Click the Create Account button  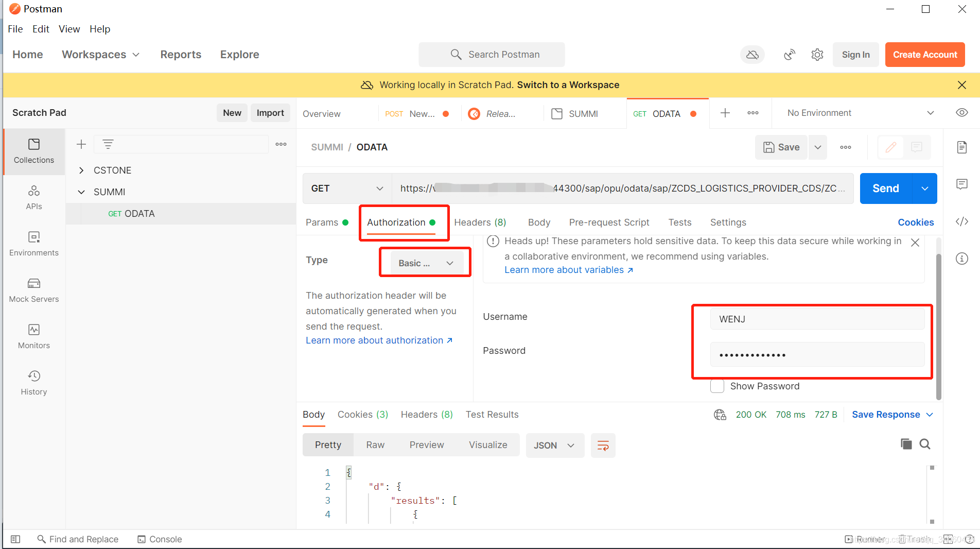925,55
